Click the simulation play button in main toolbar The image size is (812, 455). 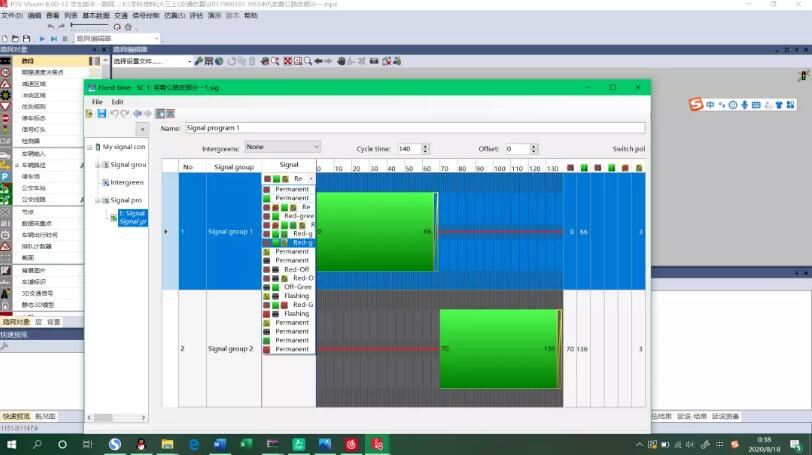[x=42, y=39]
